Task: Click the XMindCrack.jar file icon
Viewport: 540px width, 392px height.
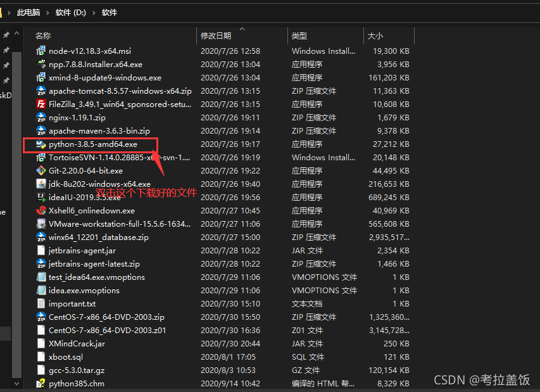Action: click(x=41, y=344)
